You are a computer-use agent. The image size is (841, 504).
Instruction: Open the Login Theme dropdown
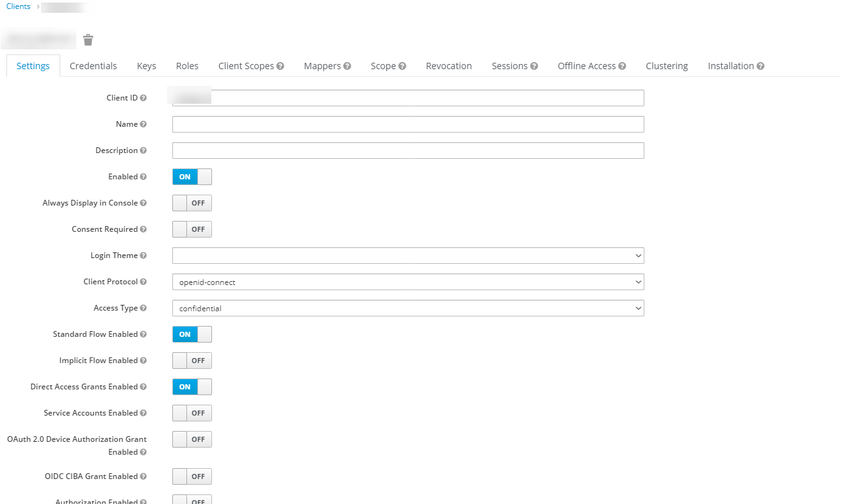click(408, 256)
